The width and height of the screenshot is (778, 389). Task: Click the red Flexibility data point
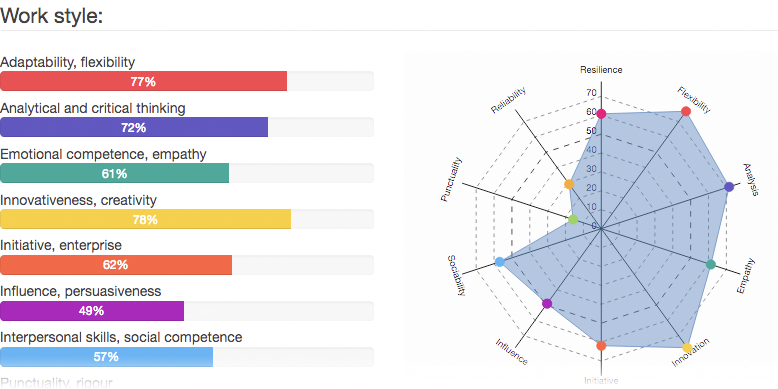[x=686, y=112]
